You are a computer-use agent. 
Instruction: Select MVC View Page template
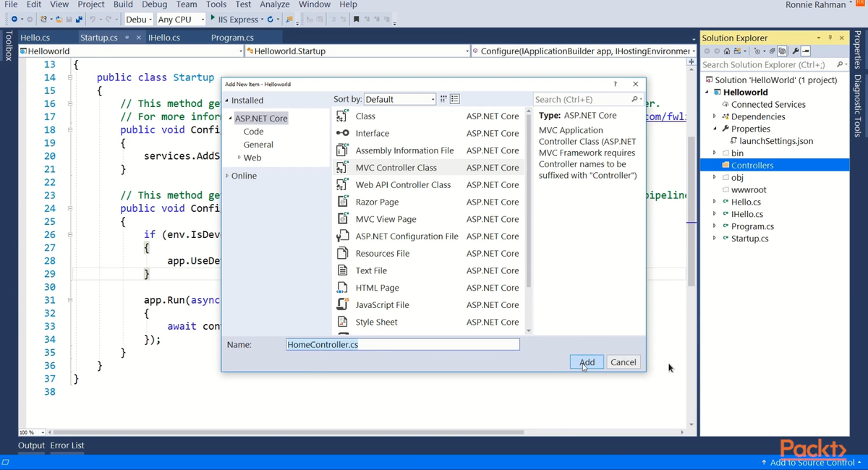[x=429, y=218]
